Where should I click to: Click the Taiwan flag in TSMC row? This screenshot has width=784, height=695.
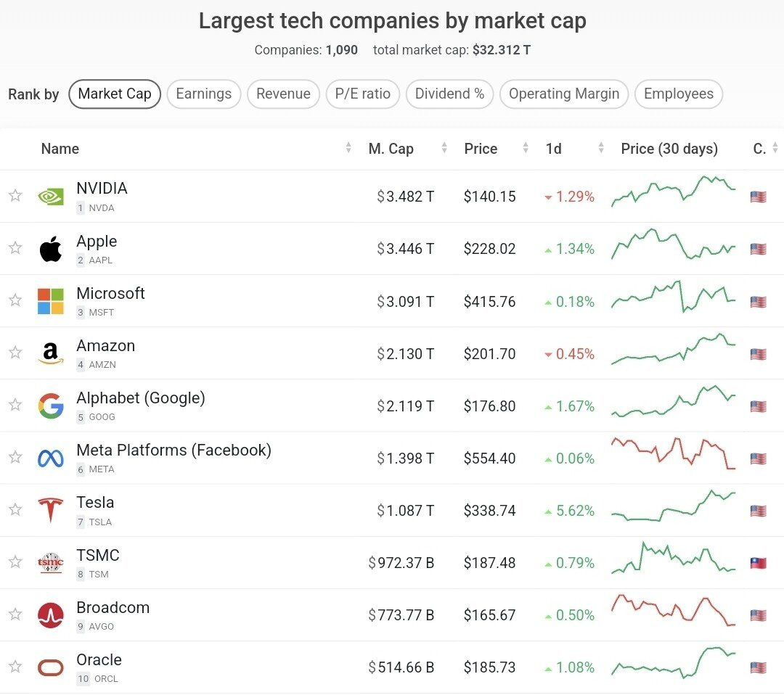(x=758, y=563)
